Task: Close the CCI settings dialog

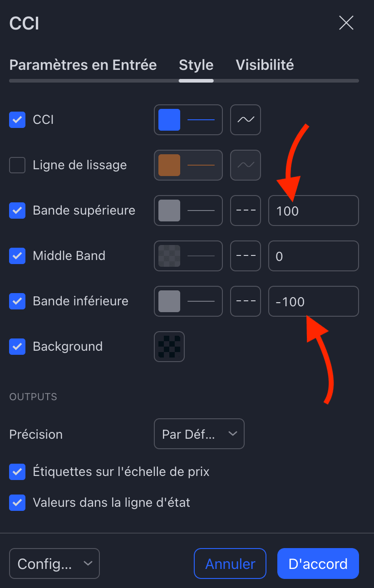Action: 346,23
